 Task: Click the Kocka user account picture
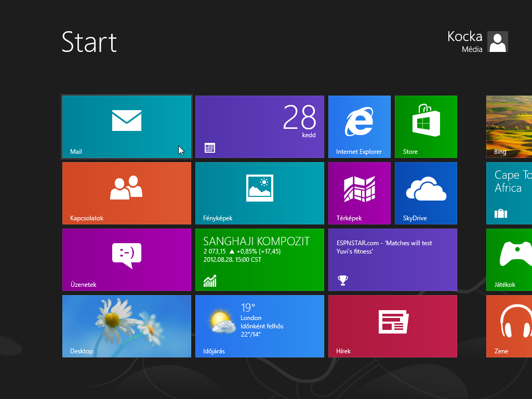498,42
